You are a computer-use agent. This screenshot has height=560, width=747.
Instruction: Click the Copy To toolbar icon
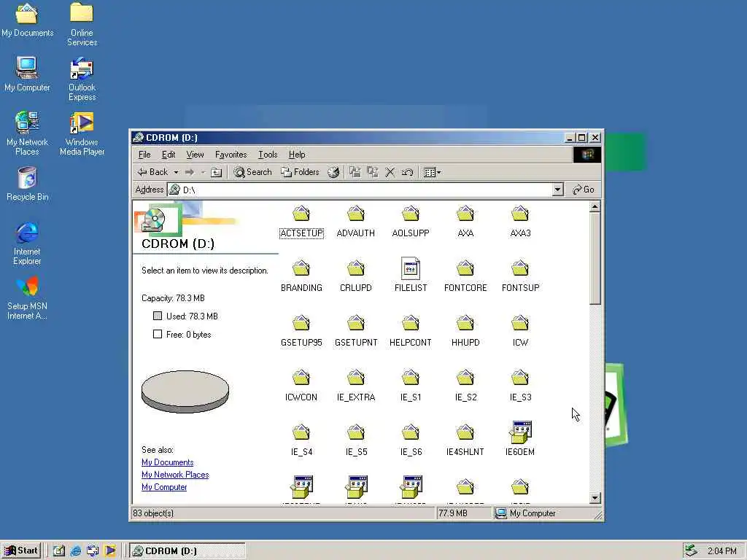click(x=373, y=172)
